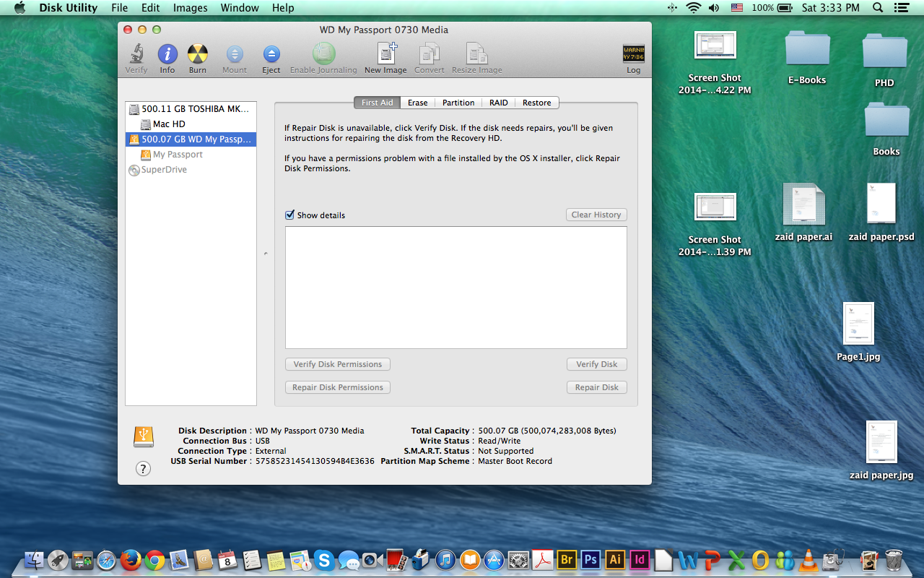This screenshot has height=578, width=924.
Task: Select Page1.jpg file on desktop
Action: 858,332
